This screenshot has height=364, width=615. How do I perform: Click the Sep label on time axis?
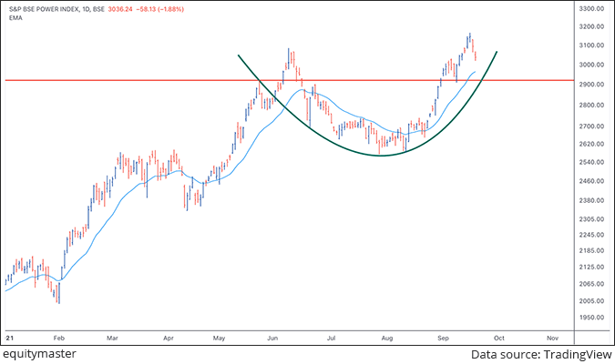[443, 339]
